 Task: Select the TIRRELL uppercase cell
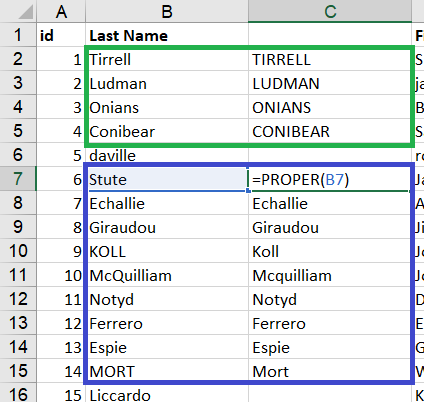tap(330, 59)
